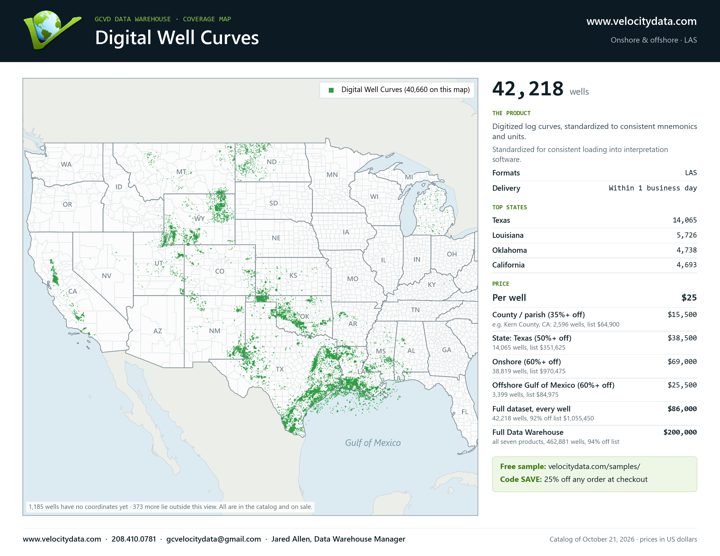Click the green legend square for Digital Well Curves
The image size is (720, 556).
331,90
